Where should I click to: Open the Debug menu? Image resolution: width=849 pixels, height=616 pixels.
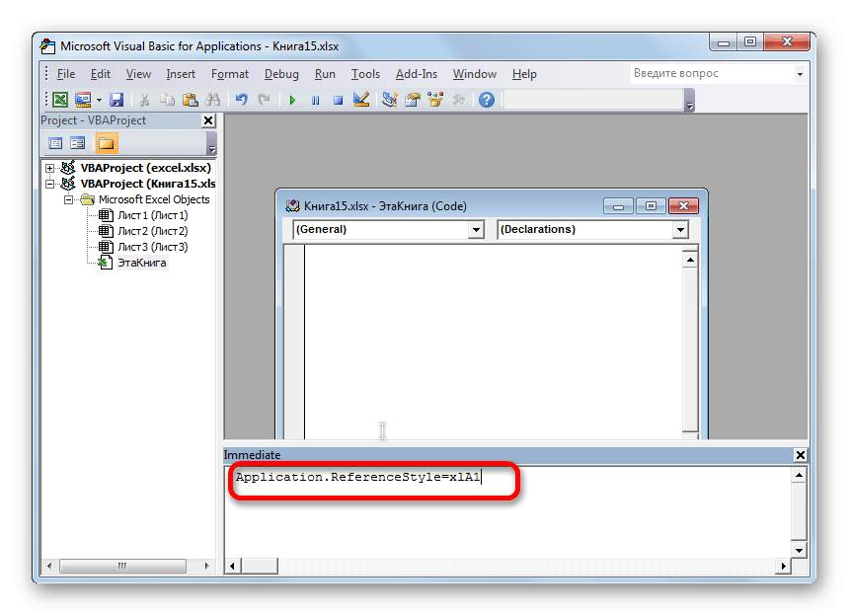tap(281, 74)
